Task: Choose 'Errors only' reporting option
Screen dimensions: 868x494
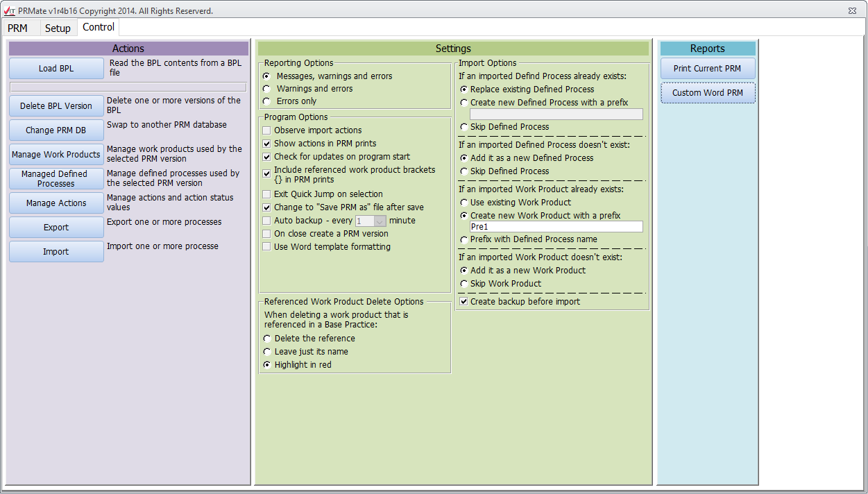Action: 266,101
